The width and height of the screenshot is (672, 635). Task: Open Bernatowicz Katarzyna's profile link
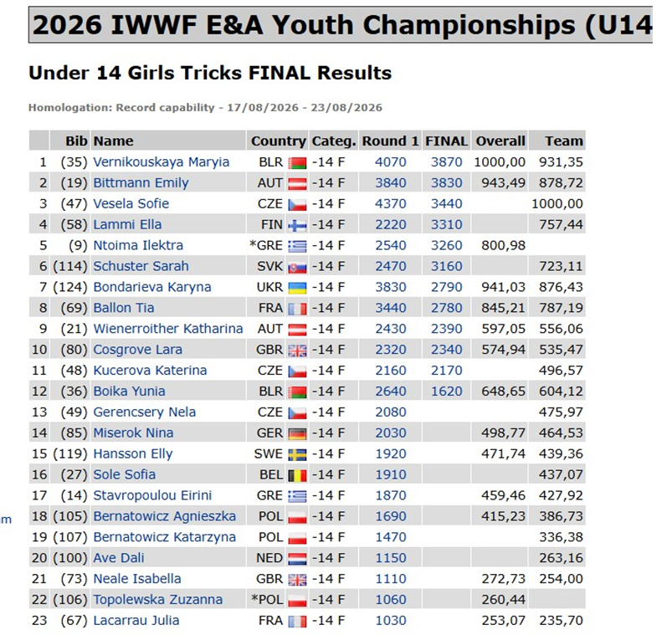pos(165,537)
